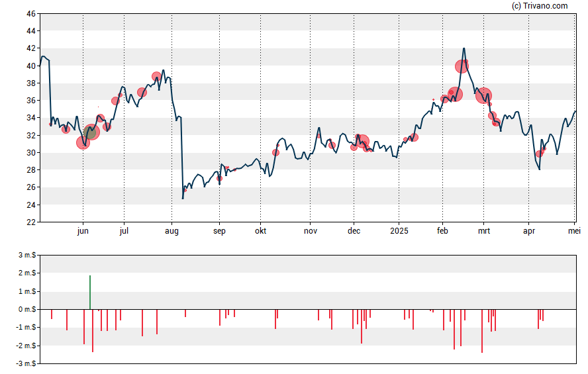Click the '40' price axis value
The image size is (588, 374).
coord(31,66)
